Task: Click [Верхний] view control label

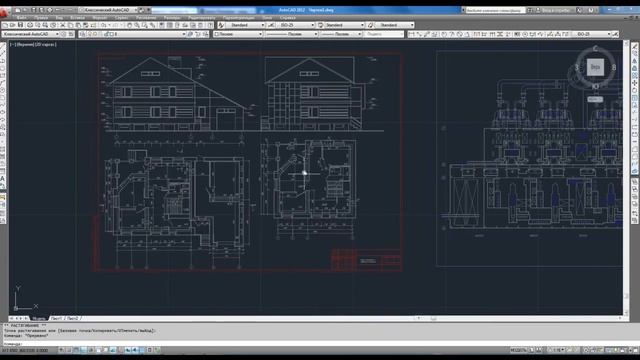Action: [25, 44]
